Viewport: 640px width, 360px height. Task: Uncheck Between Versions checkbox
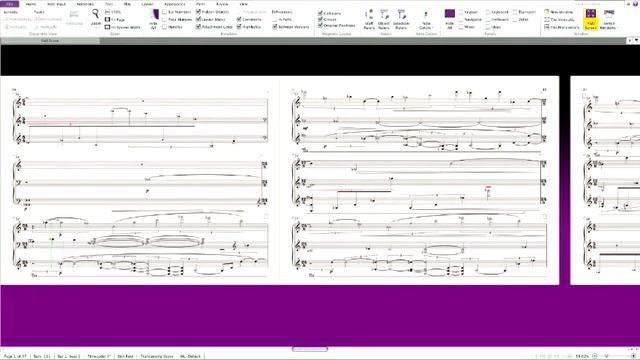(291, 27)
